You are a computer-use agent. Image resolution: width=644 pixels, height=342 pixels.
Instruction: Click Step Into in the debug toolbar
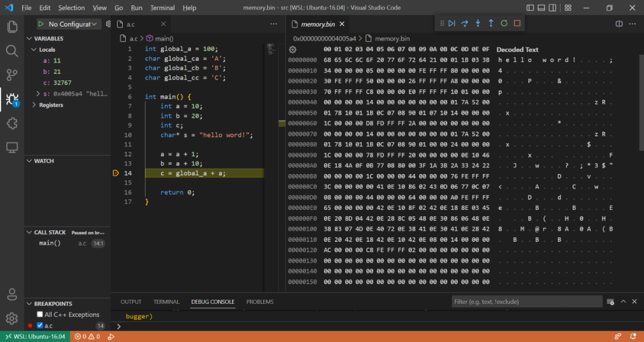[x=478, y=23]
